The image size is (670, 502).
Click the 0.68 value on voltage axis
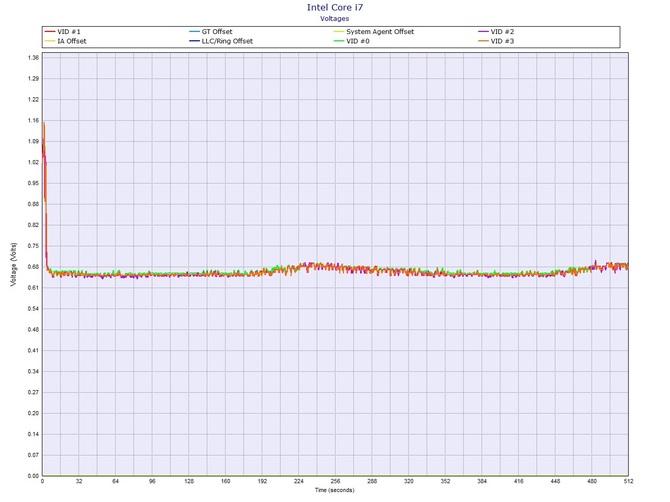(33, 267)
